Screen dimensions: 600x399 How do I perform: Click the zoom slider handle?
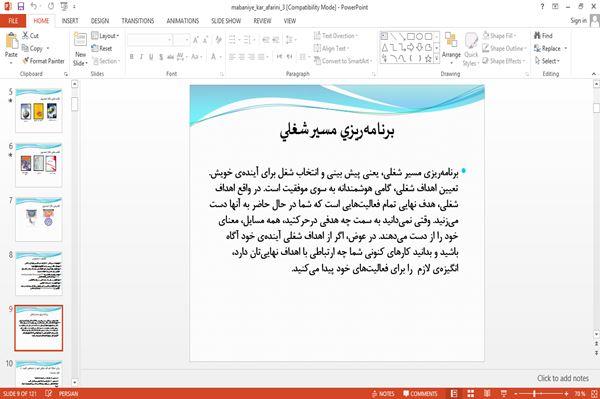point(535,394)
